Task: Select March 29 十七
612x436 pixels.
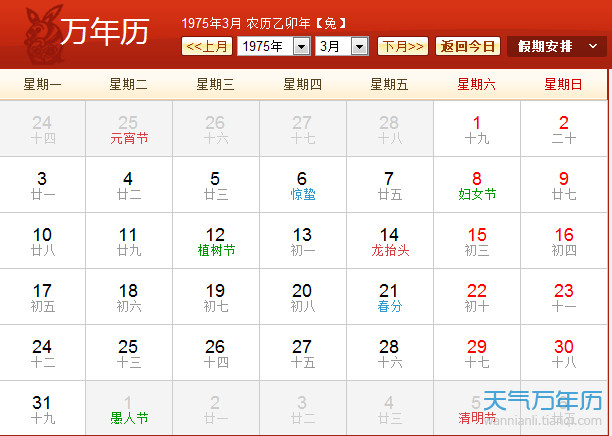Action: pos(477,353)
